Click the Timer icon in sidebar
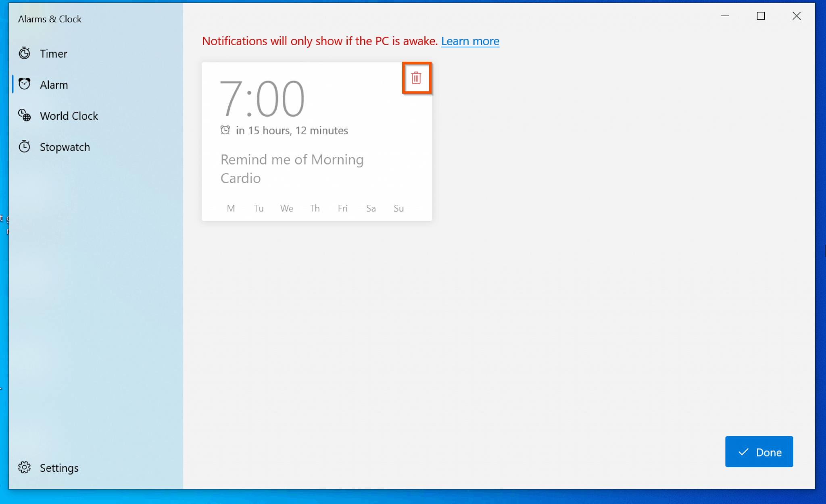The image size is (826, 504). point(25,53)
